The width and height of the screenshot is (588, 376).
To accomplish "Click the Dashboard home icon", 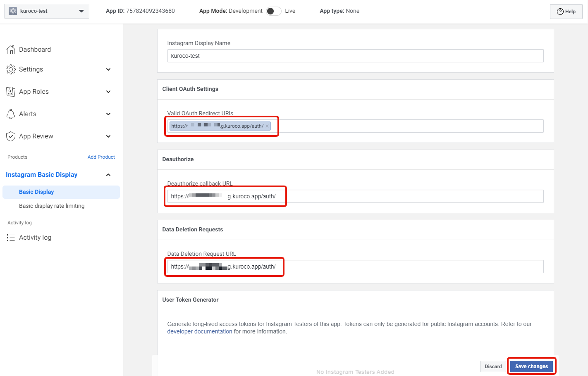I will pos(11,49).
